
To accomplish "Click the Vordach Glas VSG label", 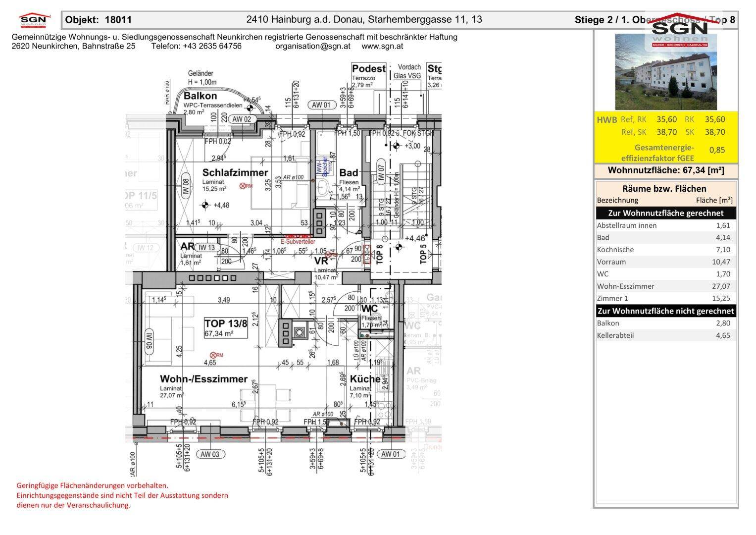I will point(409,71).
